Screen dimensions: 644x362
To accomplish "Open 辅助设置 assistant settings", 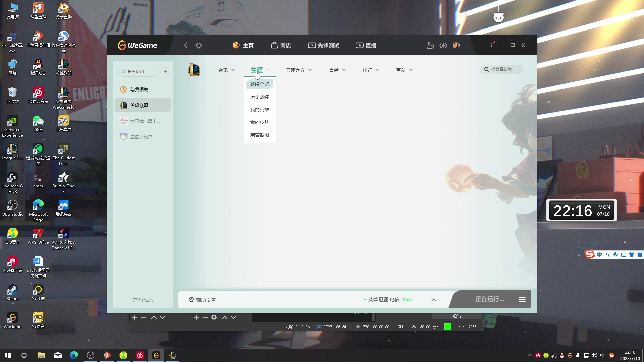I will tap(202, 300).
